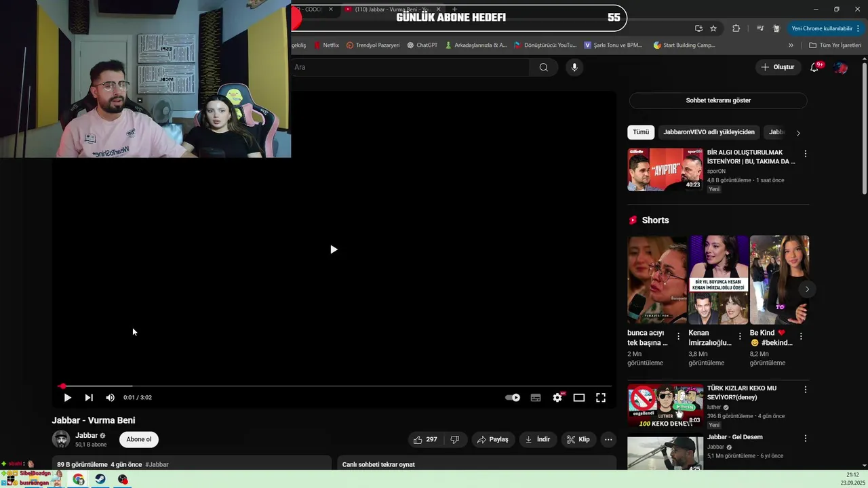Open options for Jabbar - Gel Desem
The height and width of the screenshot is (488, 868).
tap(806, 439)
